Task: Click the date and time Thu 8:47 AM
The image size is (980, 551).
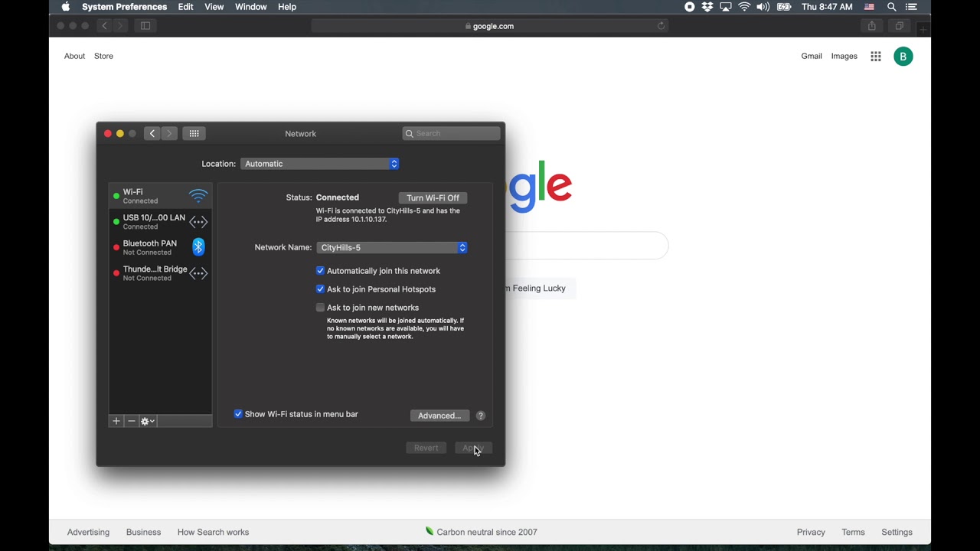Action: (827, 7)
